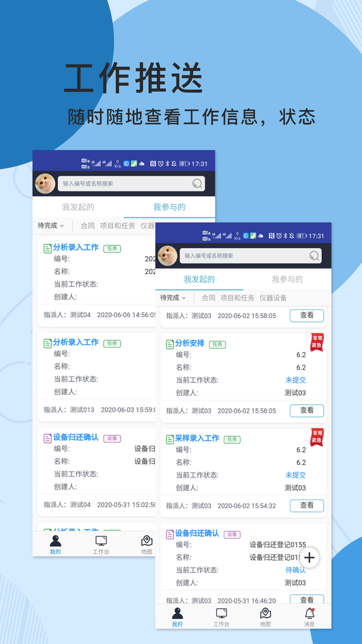Expand 待完成 dropdown in front screen
Screen dimensions: 362x644
pyautogui.click(x=173, y=298)
